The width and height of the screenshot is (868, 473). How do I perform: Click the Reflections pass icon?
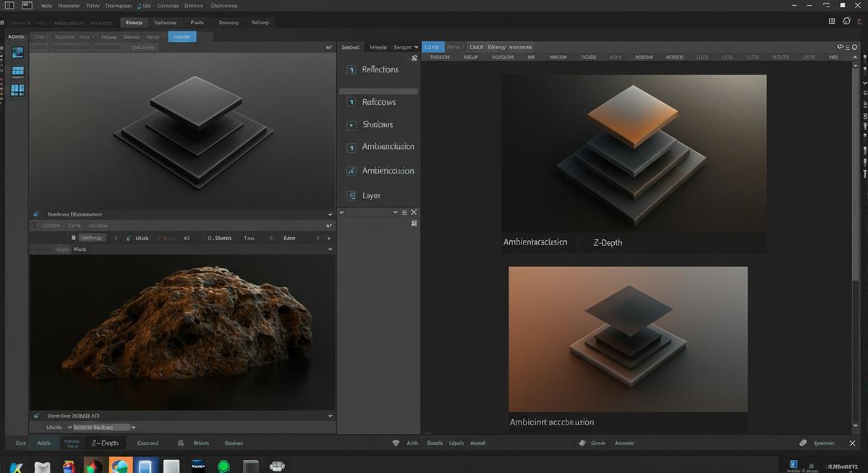(352, 70)
